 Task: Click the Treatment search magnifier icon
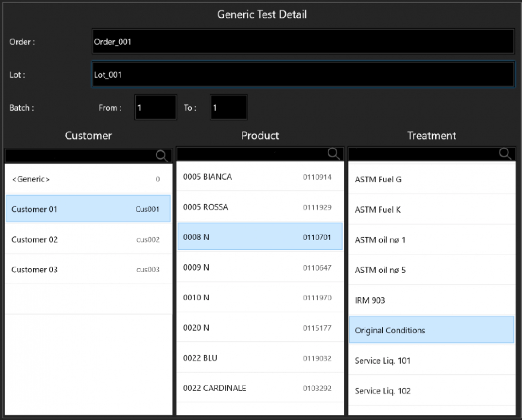505,154
